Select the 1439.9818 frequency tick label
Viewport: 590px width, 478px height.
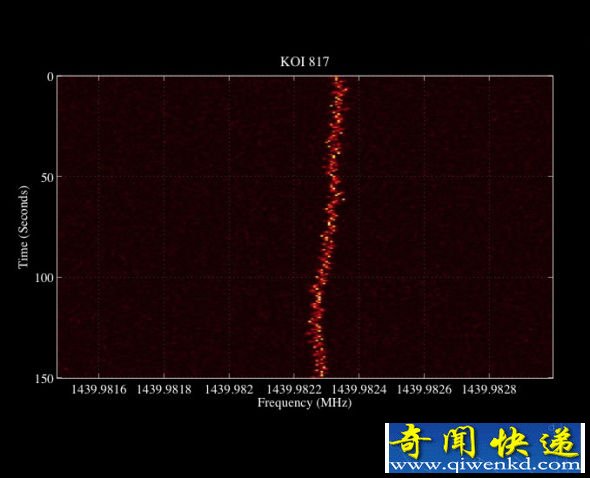164,390
